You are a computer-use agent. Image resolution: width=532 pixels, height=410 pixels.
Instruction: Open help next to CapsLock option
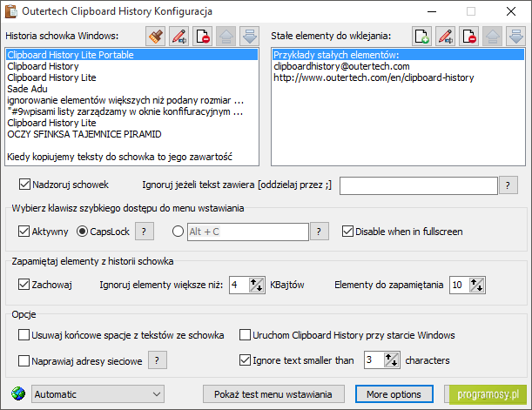145,232
